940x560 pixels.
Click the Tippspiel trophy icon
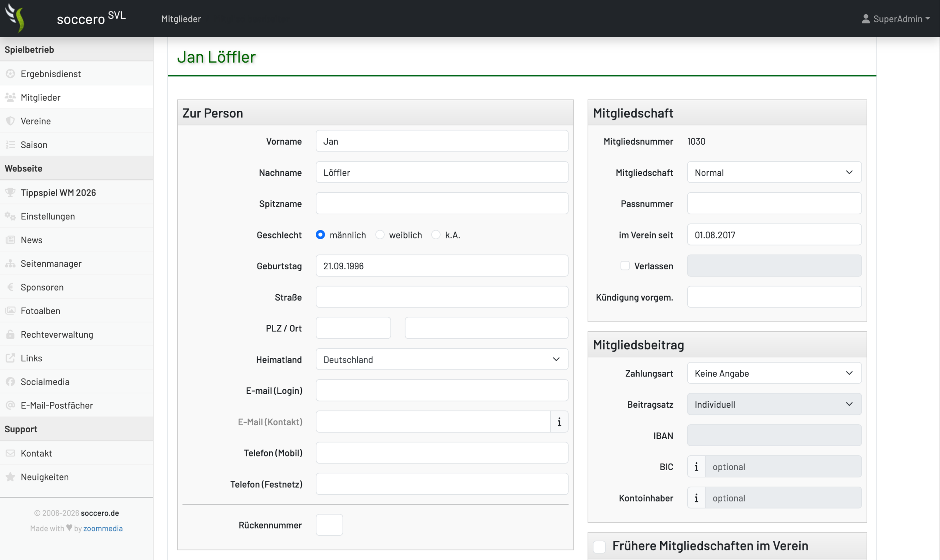10,192
